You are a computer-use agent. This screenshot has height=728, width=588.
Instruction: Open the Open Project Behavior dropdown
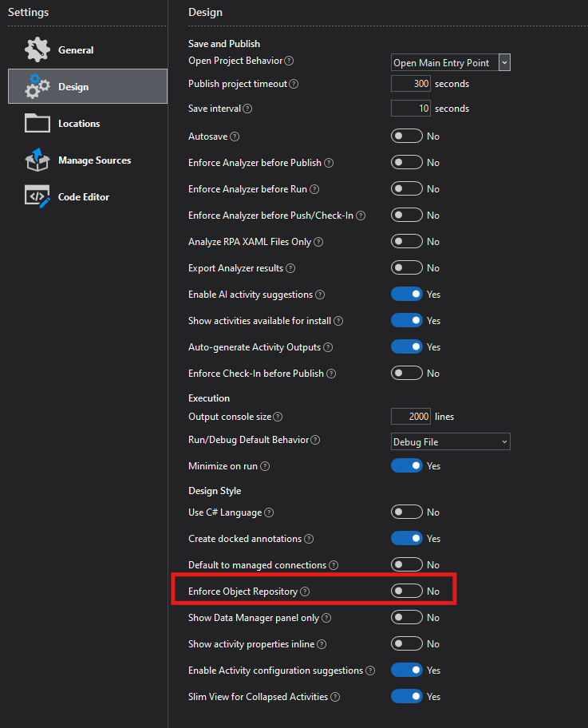click(x=450, y=62)
